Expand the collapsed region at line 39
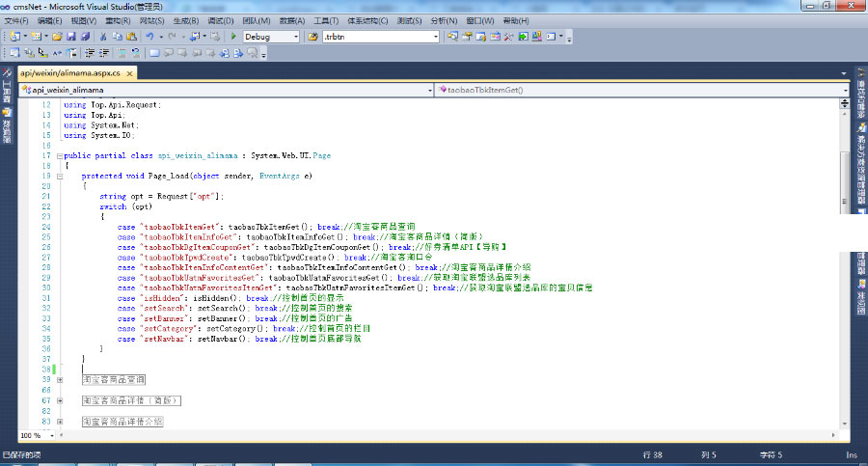The width and height of the screenshot is (868, 466). tap(59, 379)
